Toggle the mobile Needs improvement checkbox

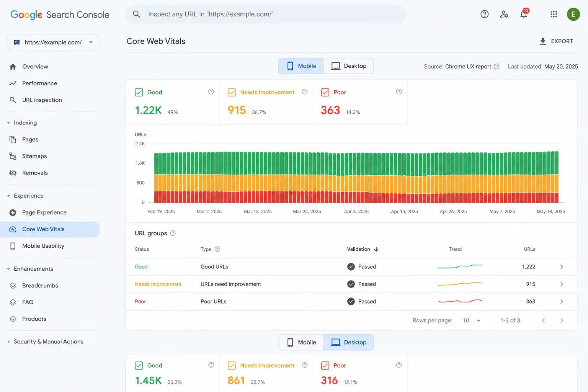232,92
